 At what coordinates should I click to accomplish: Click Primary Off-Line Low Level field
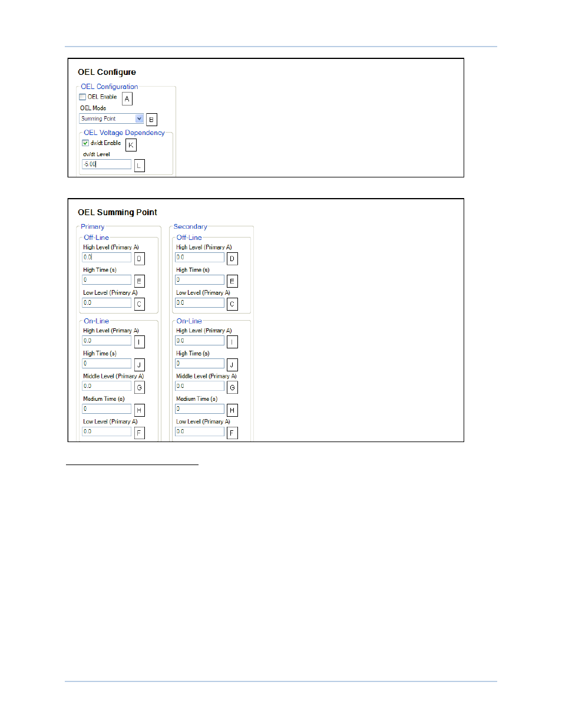pyautogui.click(x=107, y=302)
